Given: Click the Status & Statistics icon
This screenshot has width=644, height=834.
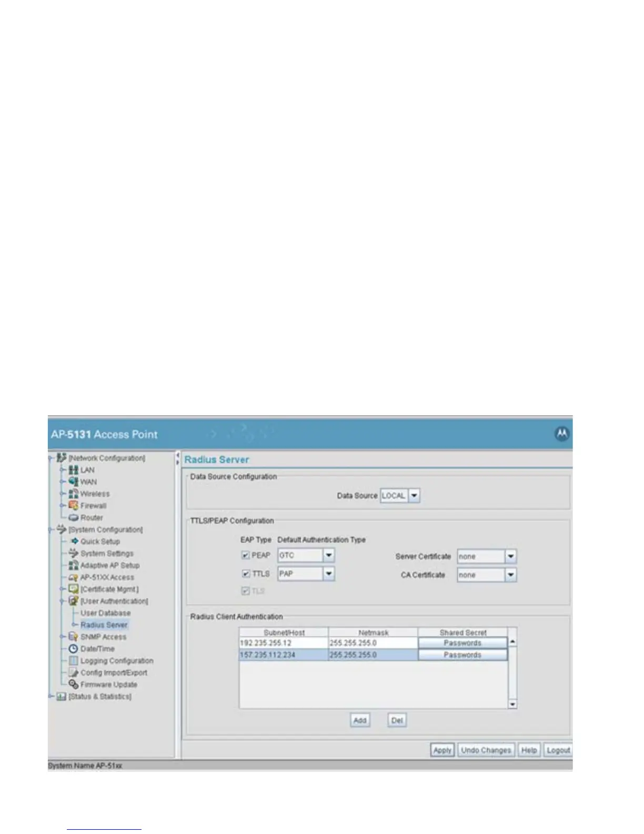Looking at the screenshot, I should point(62,697).
